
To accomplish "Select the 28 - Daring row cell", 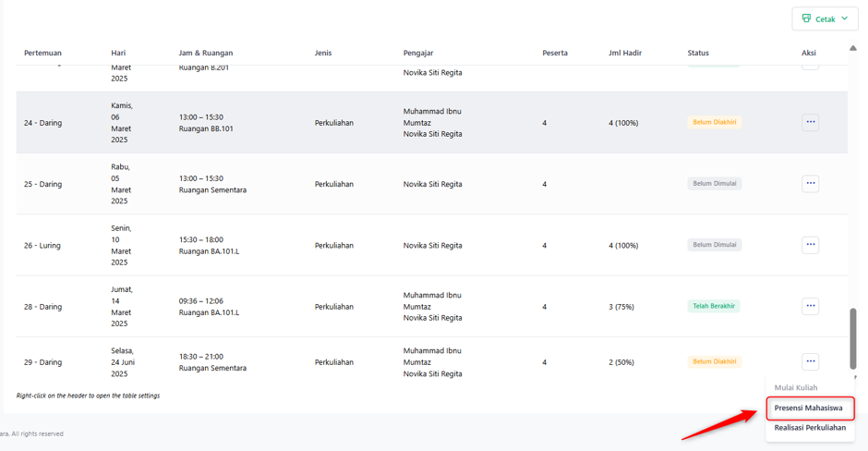I will [42, 307].
